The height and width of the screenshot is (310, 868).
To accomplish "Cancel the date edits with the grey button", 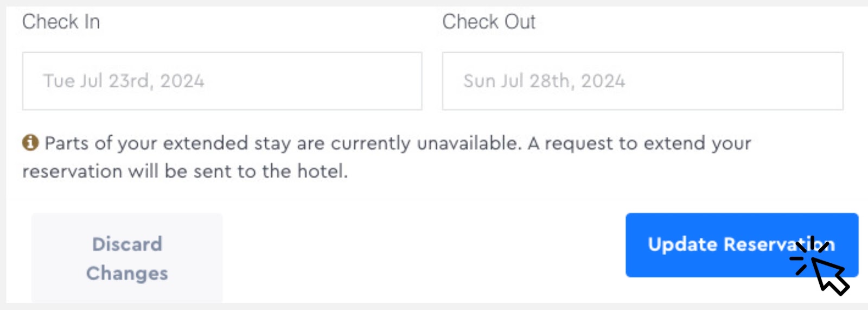I will click(x=127, y=258).
